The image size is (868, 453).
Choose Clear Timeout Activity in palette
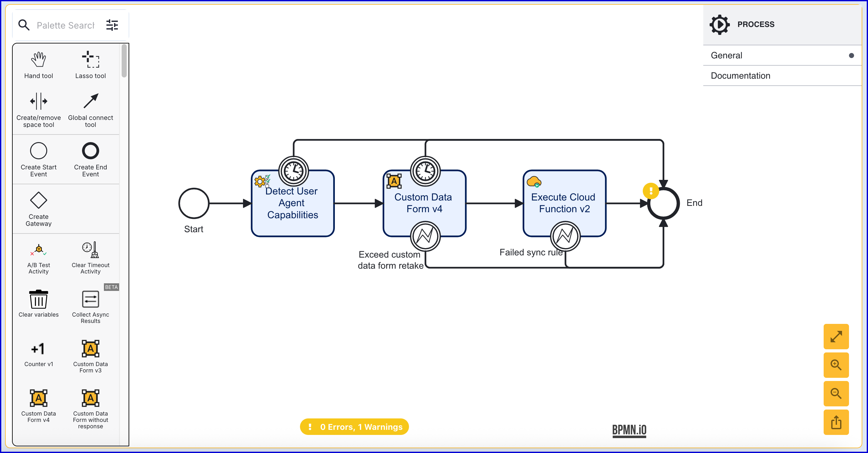pyautogui.click(x=90, y=250)
